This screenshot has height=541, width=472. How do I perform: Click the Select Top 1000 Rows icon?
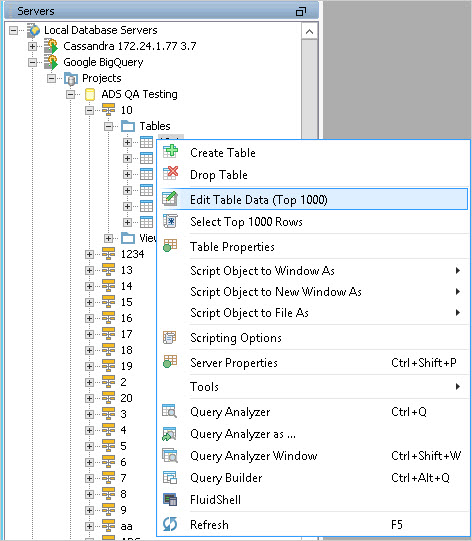pos(170,221)
